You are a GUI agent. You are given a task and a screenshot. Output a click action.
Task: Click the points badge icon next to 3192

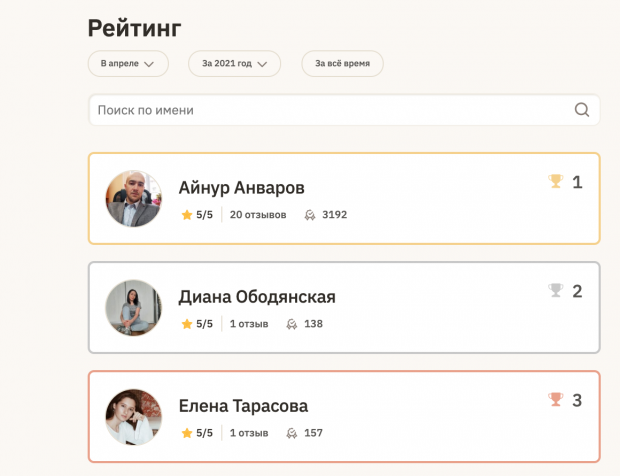[x=310, y=215]
